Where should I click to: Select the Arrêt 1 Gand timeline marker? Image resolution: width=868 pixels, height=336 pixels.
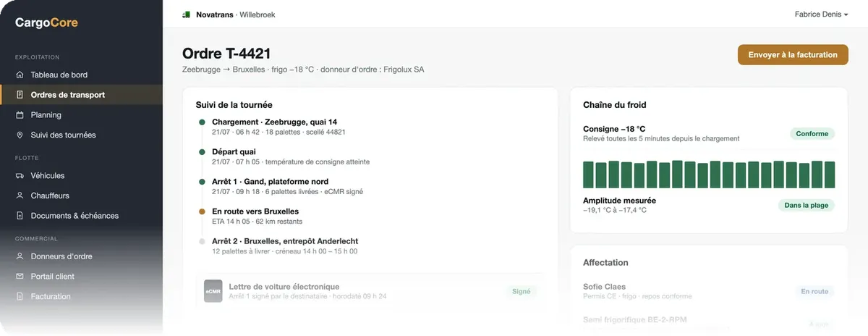pos(202,182)
